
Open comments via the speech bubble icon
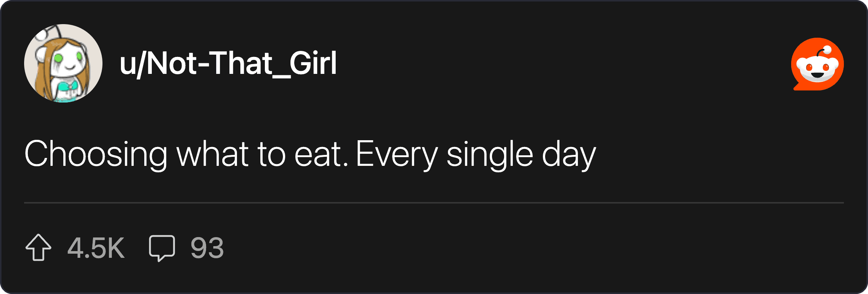coord(162,248)
